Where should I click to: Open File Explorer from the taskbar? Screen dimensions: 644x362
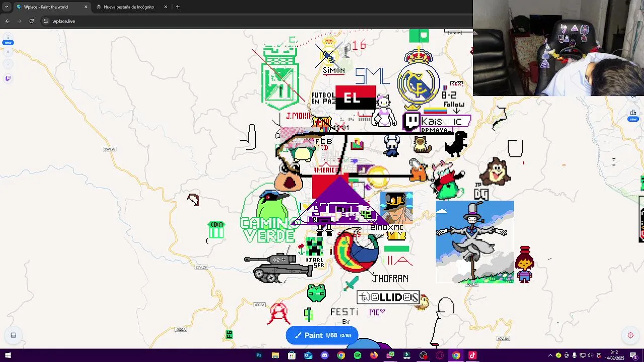[x=275, y=355]
